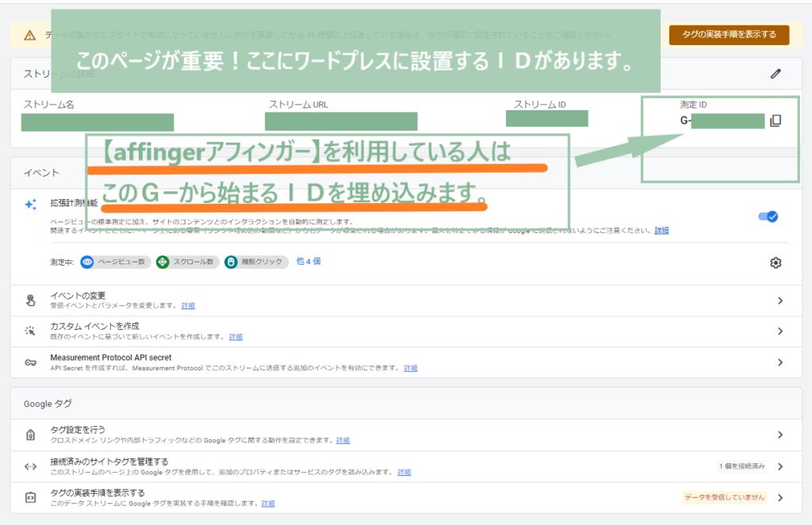812x525 pixels.
Task: Open the 詳細 link in the bottom タグの実装手順 row
Action: 268,504
